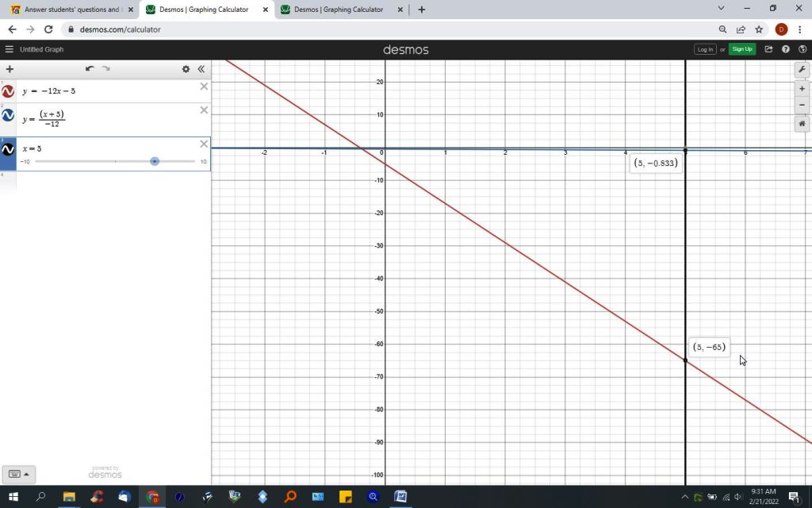812x508 pixels.
Task: Click the green Sign Up button
Action: [742, 49]
